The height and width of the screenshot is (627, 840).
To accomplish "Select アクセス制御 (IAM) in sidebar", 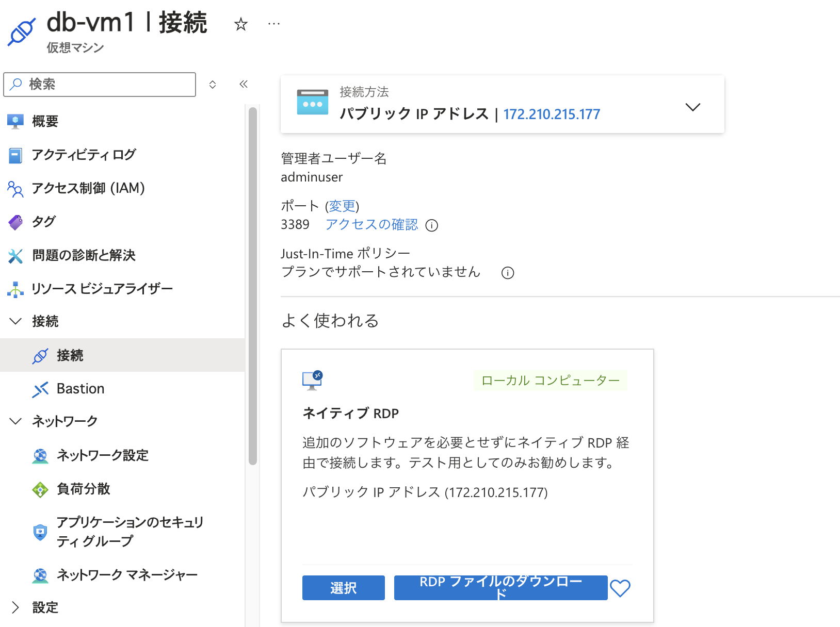I will coord(15,188).
